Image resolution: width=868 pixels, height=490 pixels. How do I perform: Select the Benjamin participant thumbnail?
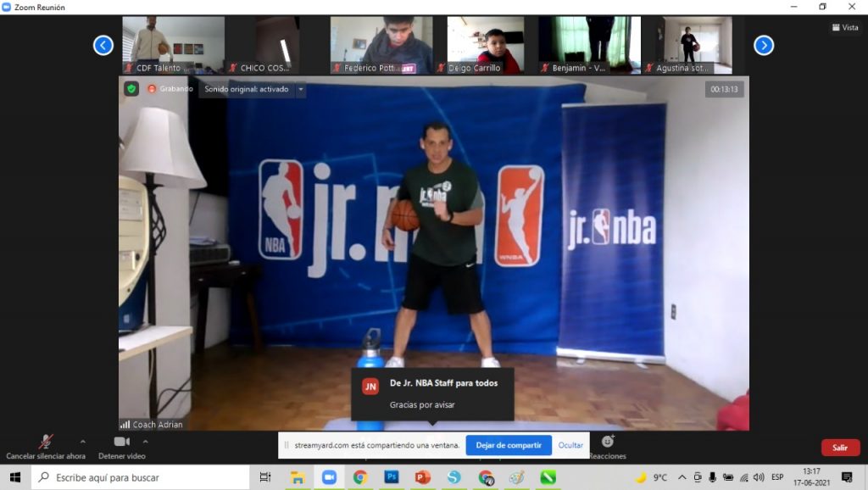click(x=590, y=46)
